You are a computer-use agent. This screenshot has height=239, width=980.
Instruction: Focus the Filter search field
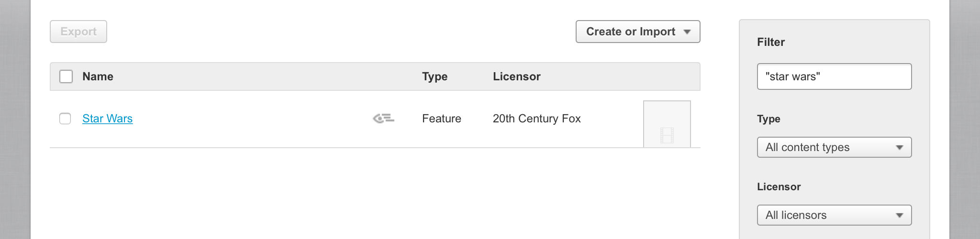pyautogui.click(x=834, y=76)
